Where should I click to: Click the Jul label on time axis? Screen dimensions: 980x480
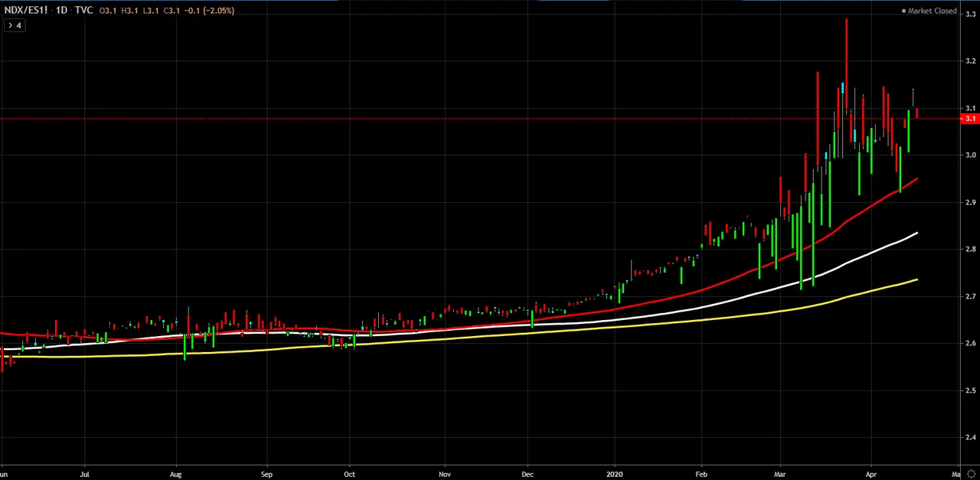(85, 473)
